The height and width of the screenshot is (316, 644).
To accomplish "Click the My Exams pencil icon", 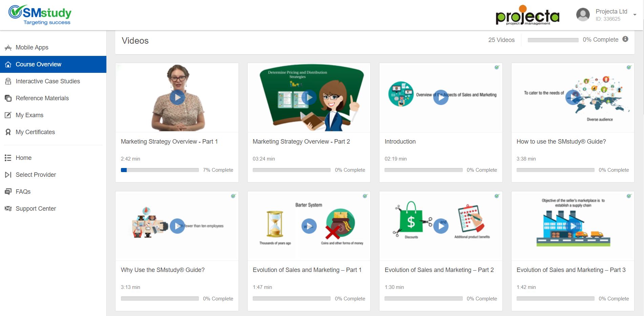I will pyautogui.click(x=8, y=115).
